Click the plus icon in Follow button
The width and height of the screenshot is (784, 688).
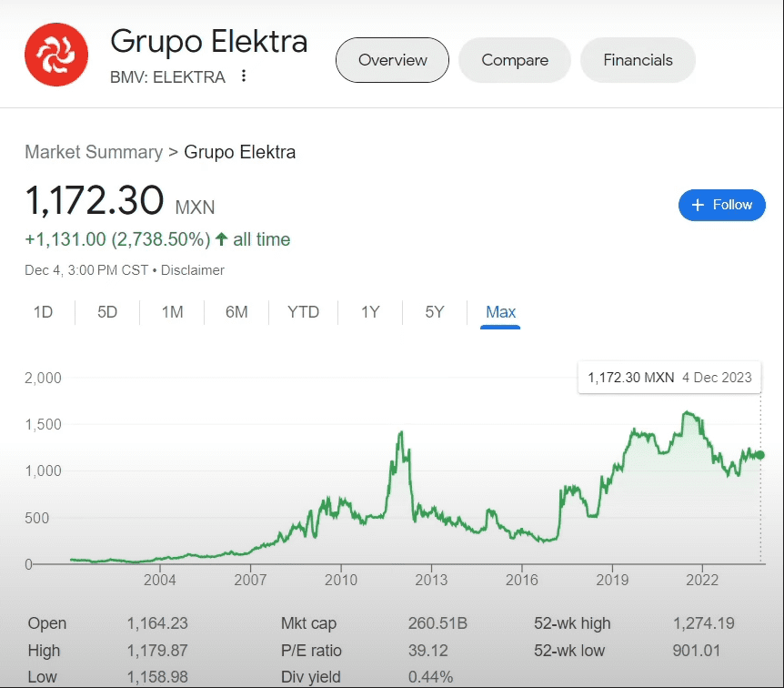(699, 205)
